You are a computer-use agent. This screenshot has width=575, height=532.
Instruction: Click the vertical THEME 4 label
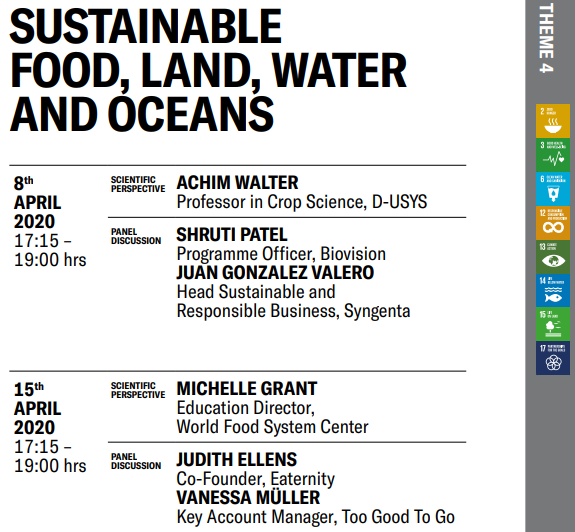pyautogui.click(x=546, y=38)
